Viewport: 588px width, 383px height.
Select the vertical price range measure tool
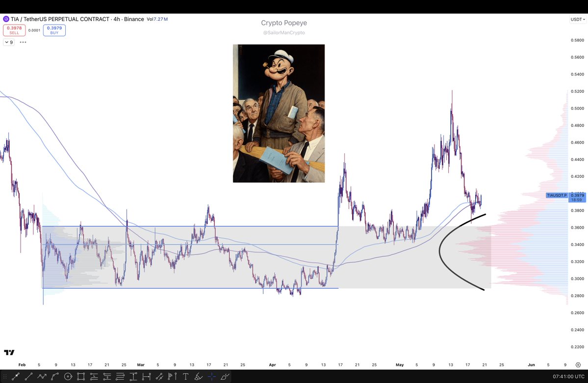pos(133,377)
